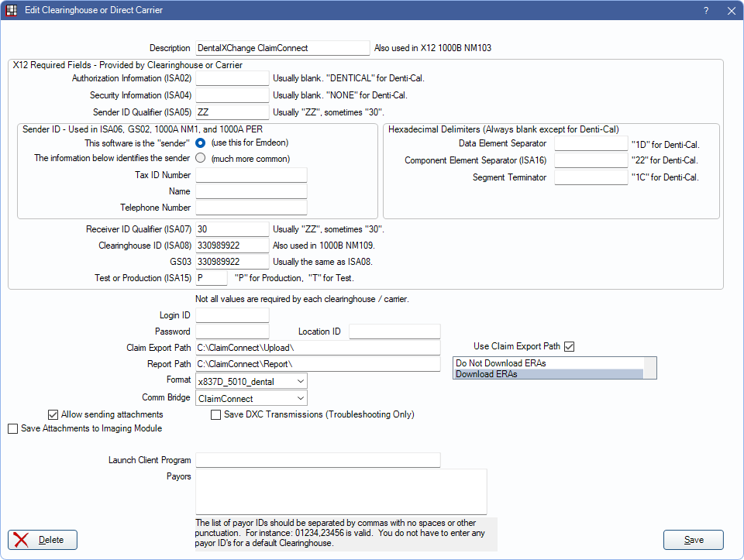Screen dimensions: 744x560
Task: Click Receiver ID Qualifier (ISA07) field
Action: coord(232,229)
